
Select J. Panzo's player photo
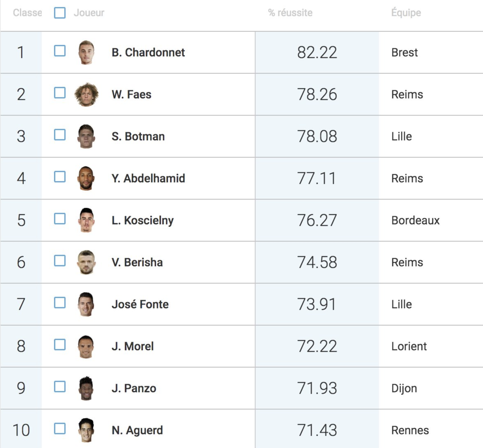click(86, 388)
